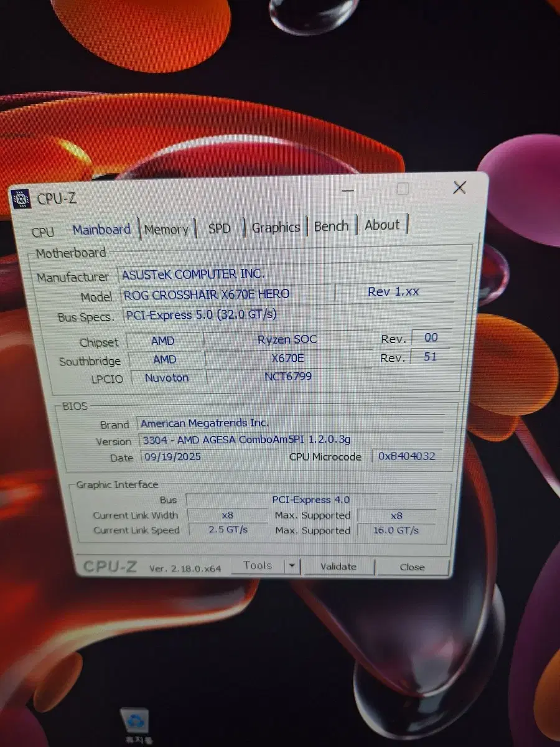Click the Close button at bottom

click(x=413, y=567)
